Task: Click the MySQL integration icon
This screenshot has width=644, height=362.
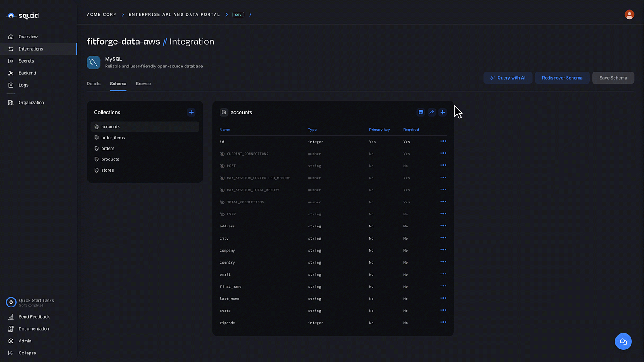Action: pyautogui.click(x=93, y=63)
